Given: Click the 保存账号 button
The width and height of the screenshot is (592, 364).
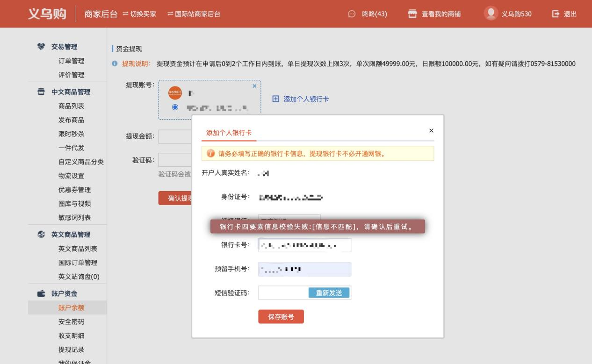Looking at the screenshot, I should pyautogui.click(x=281, y=316).
